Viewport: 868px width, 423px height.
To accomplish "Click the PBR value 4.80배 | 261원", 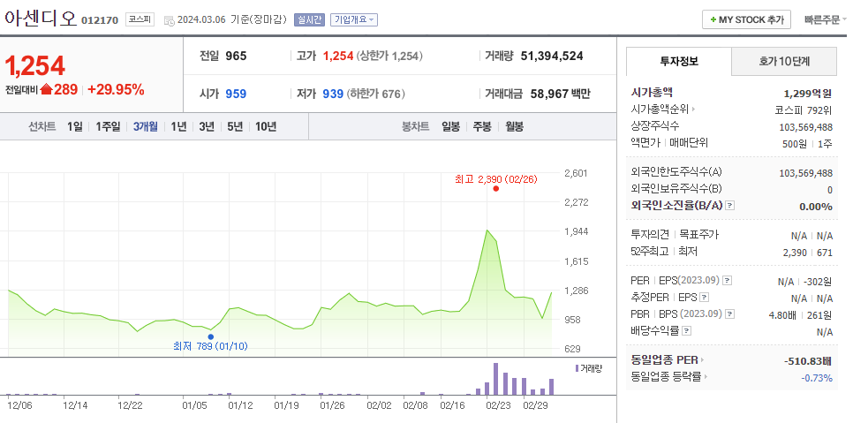I will click(800, 315).
